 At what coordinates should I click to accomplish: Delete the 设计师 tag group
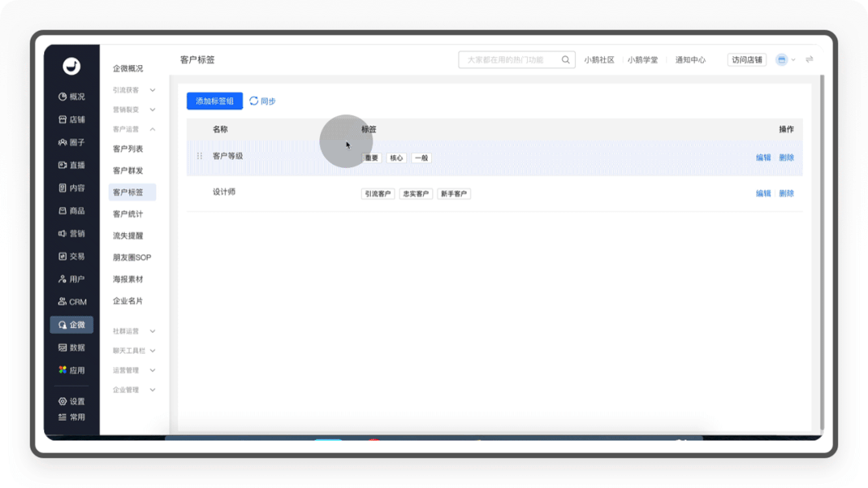[787, 194]
